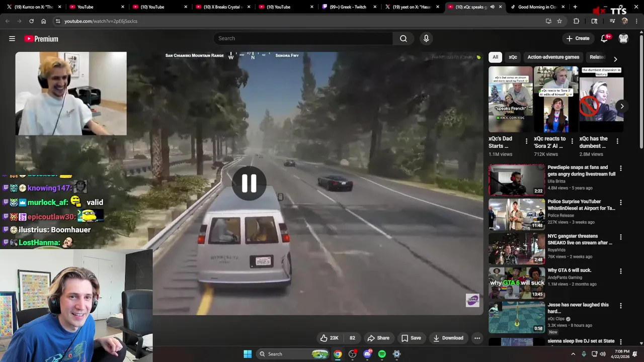Open Spotify from the taskbar
Image resolution: width=644 pixels, height=362 pixels.
pos(382,354)
